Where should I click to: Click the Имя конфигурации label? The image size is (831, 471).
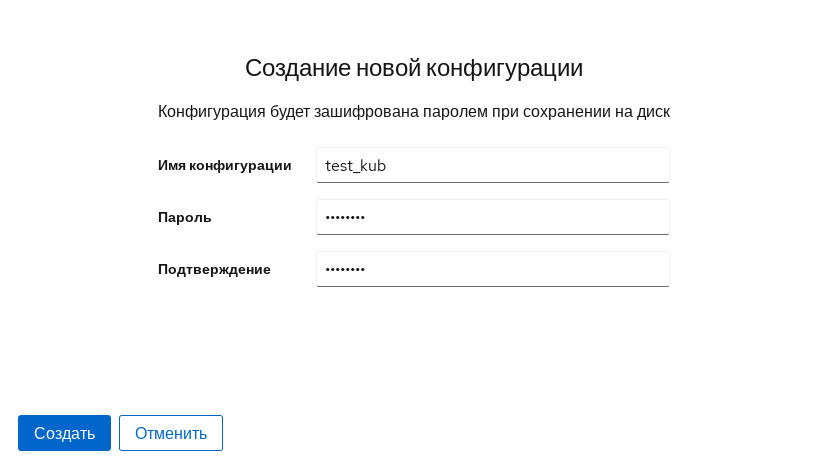tap(225, 166)
